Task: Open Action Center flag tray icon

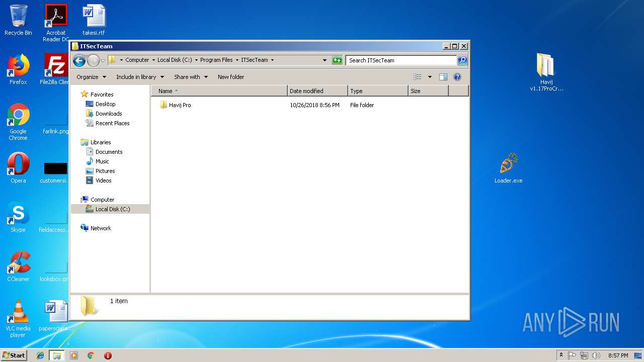Action: pos(572,355)
